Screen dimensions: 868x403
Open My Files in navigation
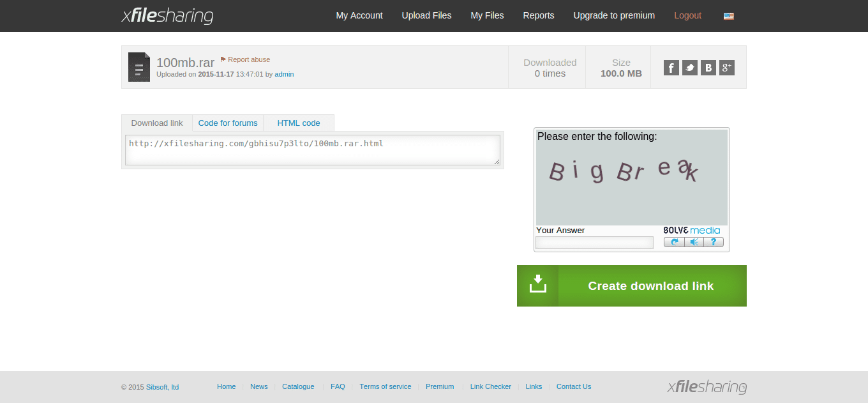coord(487,15)
